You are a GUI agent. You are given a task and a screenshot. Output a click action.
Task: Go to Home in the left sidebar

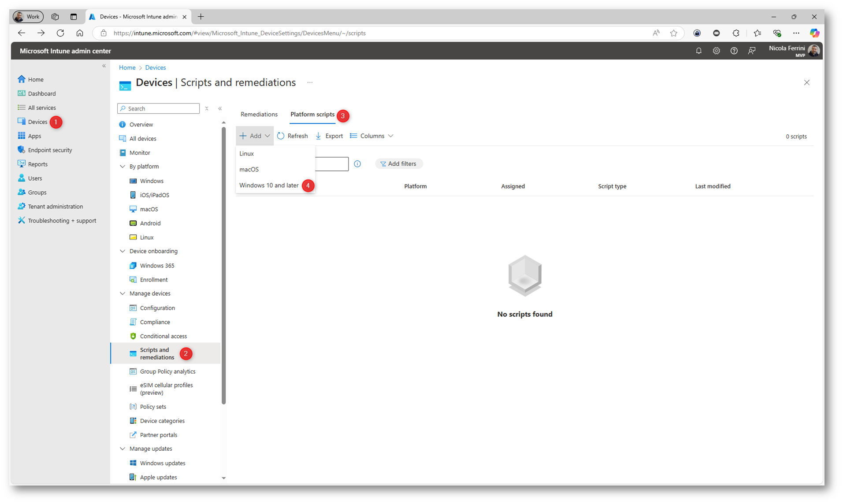tap(31, 80)
